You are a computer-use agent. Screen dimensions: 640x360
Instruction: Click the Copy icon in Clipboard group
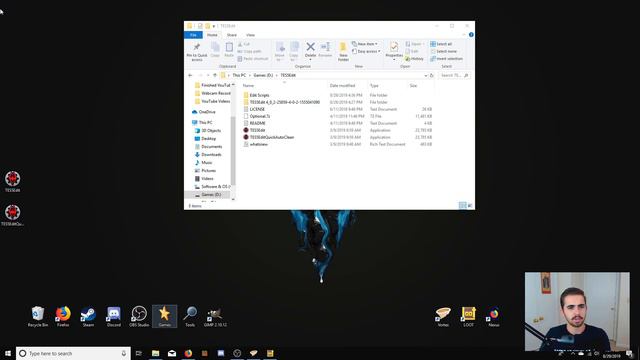pyautogui.click(x=215, y=50)
